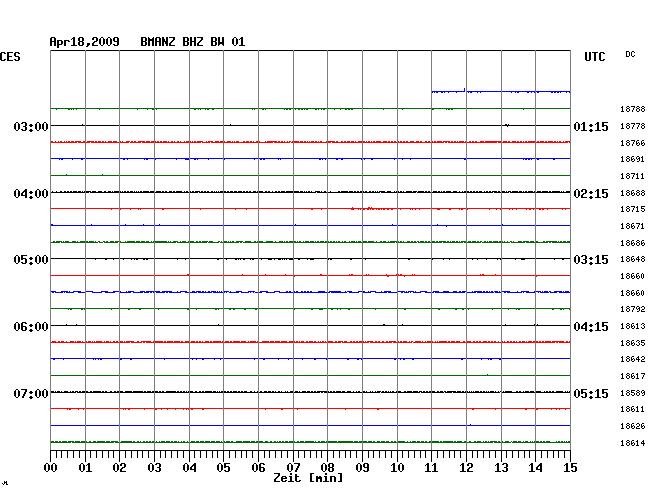Screen dimensions: 650x494
Task: Click the UTC time label '03:15'
Action: (591, 260)
